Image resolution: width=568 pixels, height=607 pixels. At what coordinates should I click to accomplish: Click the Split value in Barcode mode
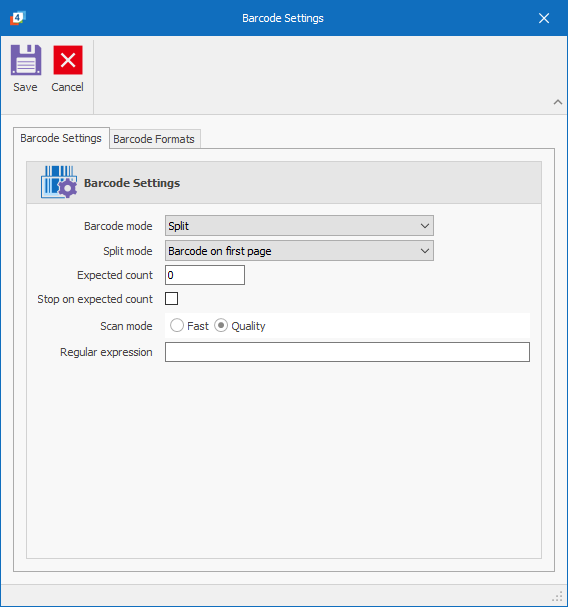point(178,226)
